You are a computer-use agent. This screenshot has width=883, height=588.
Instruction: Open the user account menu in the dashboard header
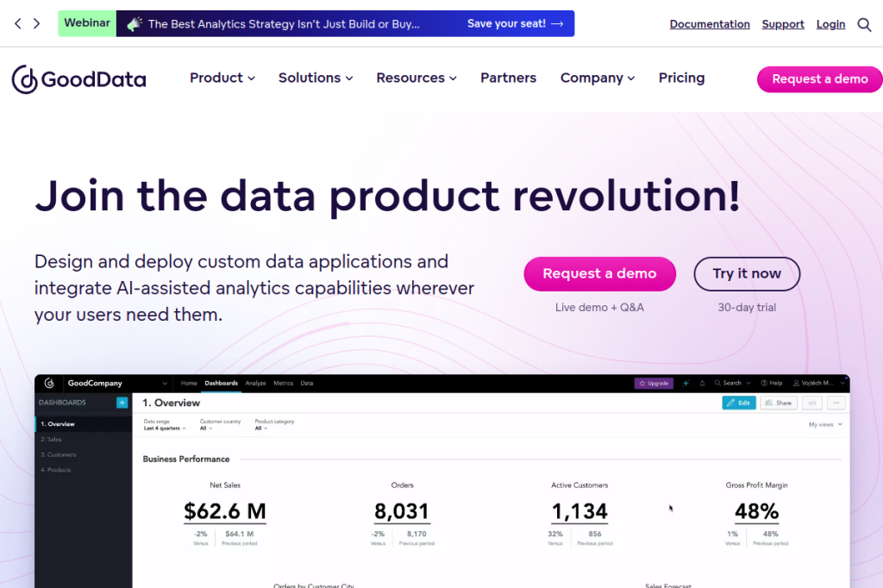point(819,383)
